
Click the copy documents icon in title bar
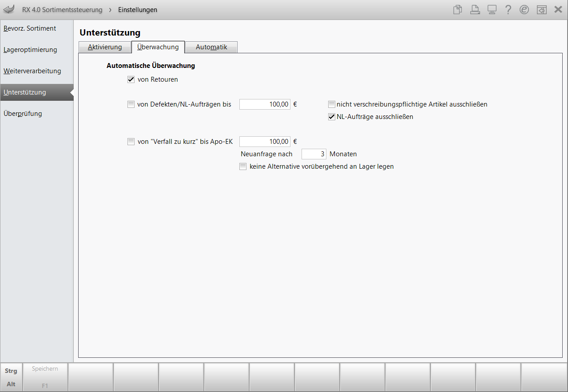(458, 10)
